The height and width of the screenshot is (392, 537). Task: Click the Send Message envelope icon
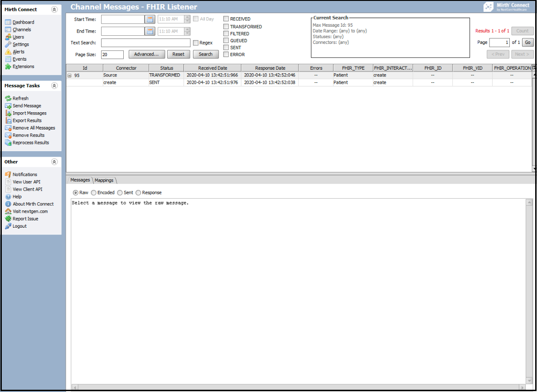[x=8, y=106]
